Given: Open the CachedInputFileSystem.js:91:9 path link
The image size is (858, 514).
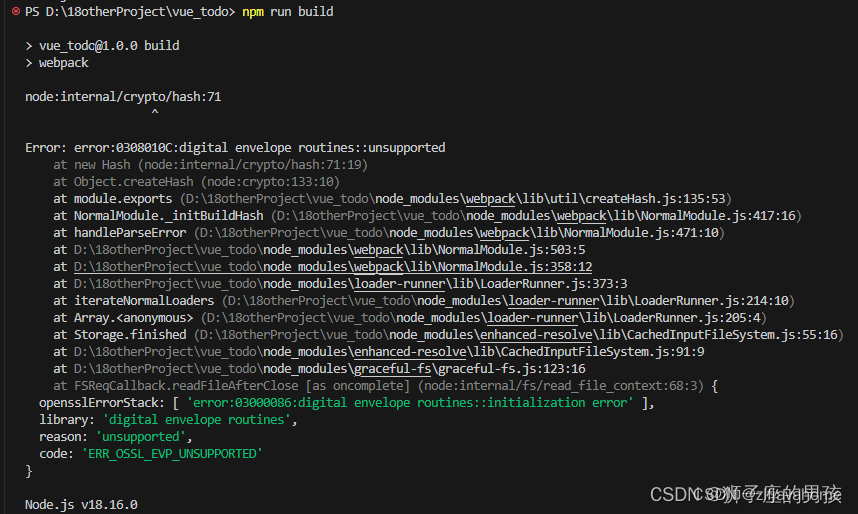Looking at the screenshot, I should (389, 351).
